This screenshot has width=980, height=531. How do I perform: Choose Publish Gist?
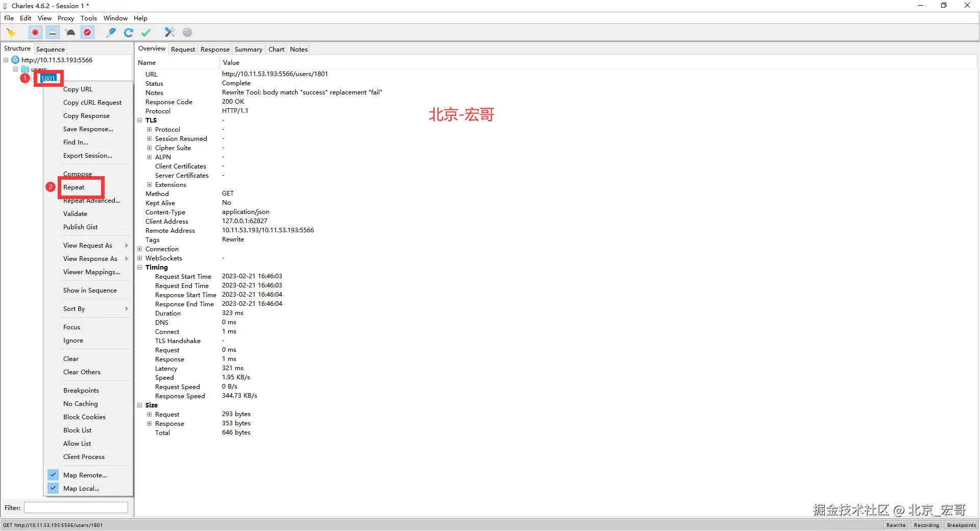click(x=80, y=227)
